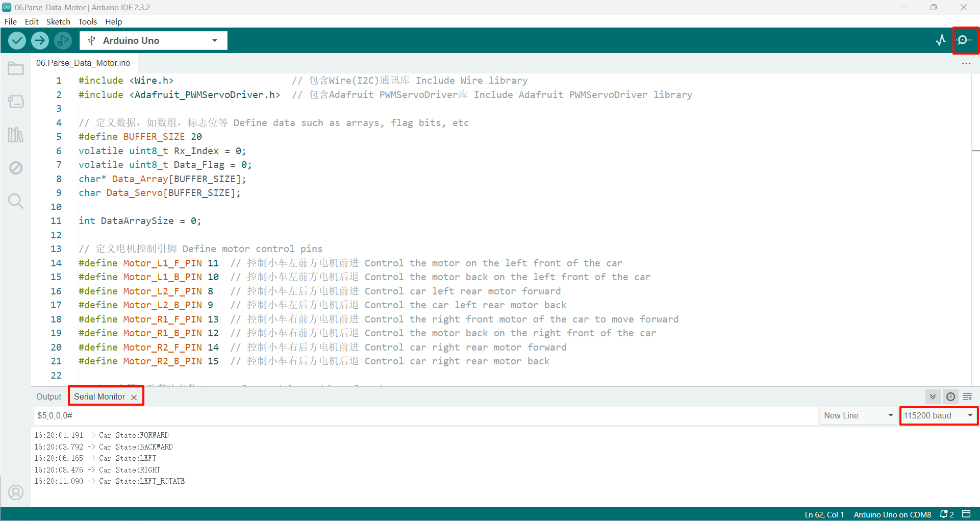Start the debugger with the Debug icon

click(x=63, y=40)
